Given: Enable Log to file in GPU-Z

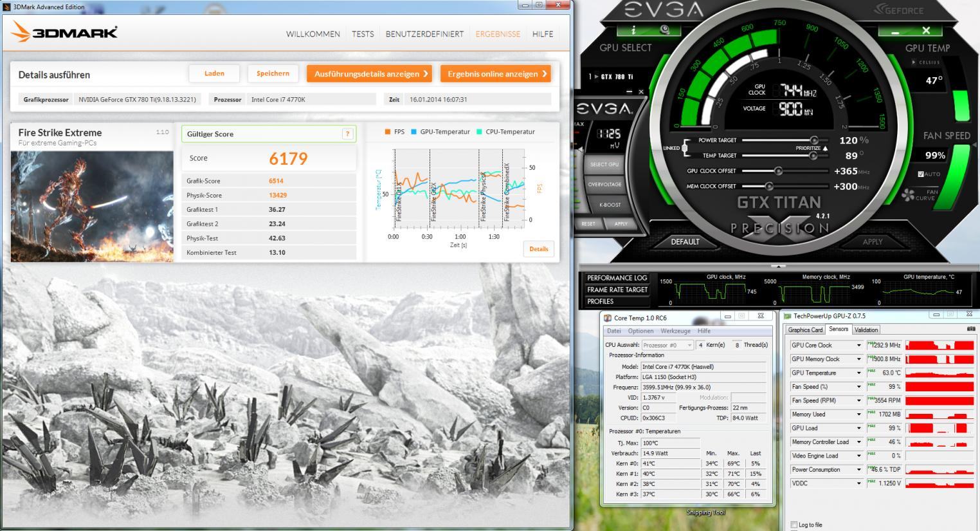Looking at the screenshot, I should click(794, 525).
